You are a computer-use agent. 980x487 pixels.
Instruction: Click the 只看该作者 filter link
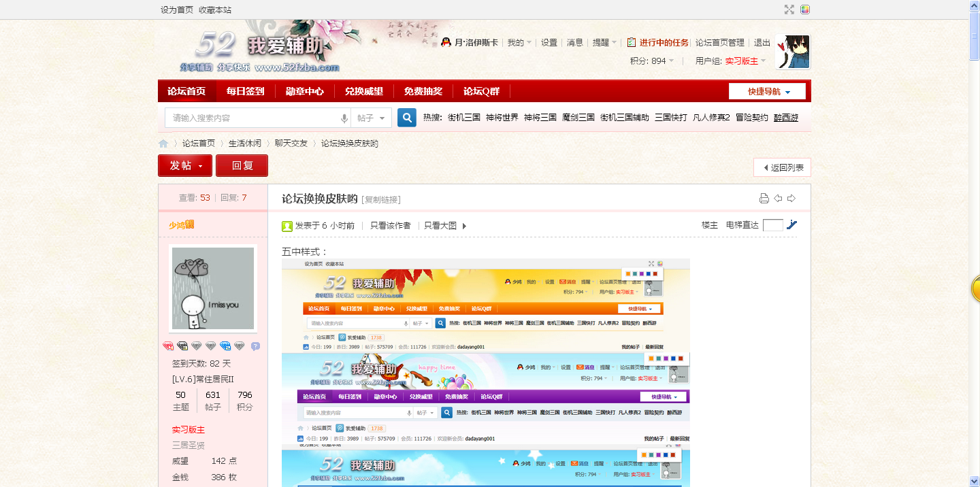[x=391, y=226]
